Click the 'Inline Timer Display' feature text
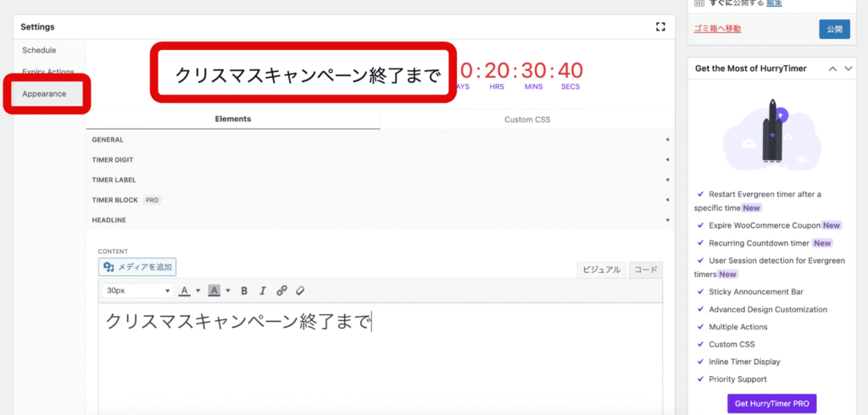The width and height of the screenshot is (868, 415). [744, 362]
